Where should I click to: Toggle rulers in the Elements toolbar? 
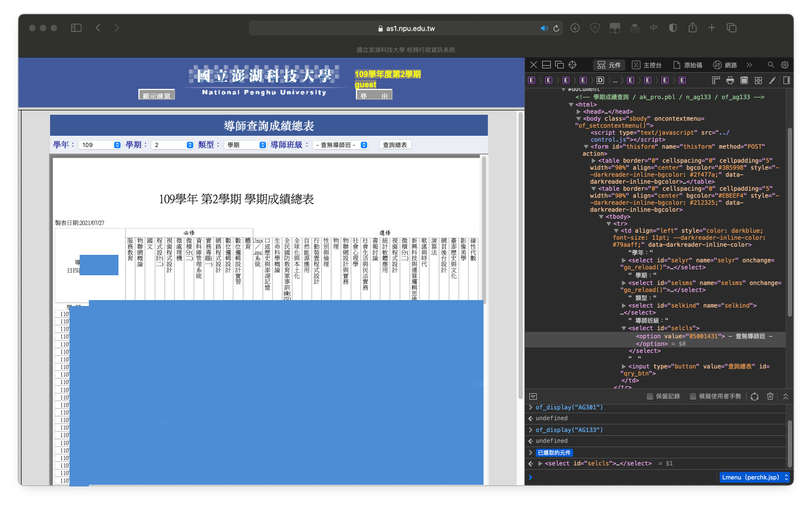coord(716,80)
